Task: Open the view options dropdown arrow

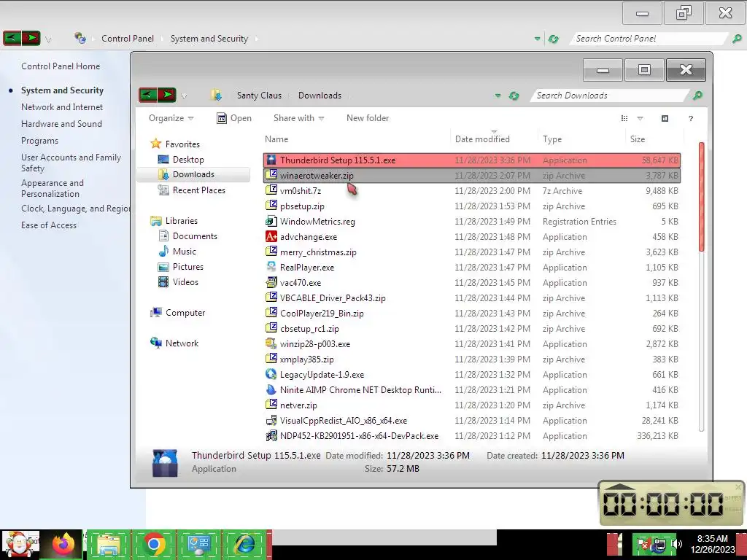Action: 640,119
